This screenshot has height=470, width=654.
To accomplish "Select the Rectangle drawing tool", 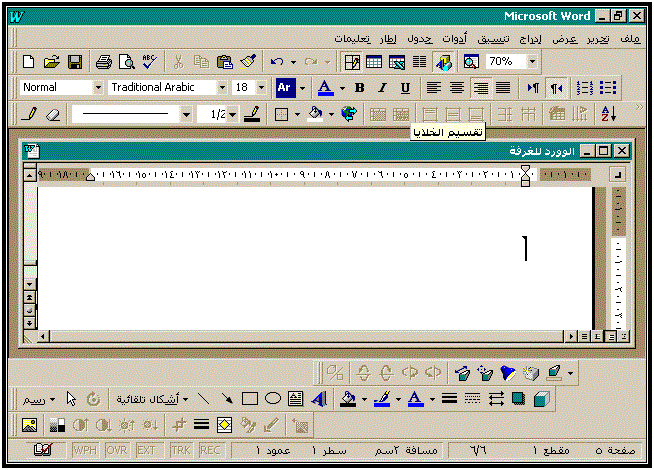I will tap(250, 399).
